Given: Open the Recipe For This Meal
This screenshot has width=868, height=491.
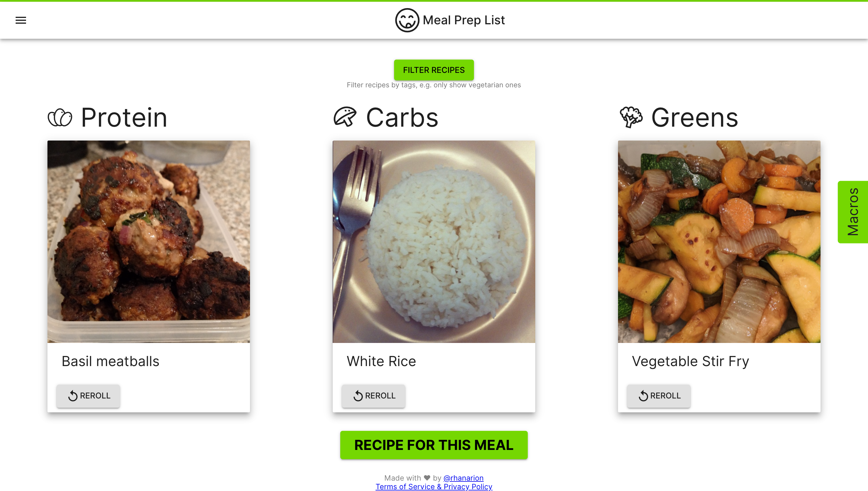Looking at the screenshot, I should tap(433, 445).
